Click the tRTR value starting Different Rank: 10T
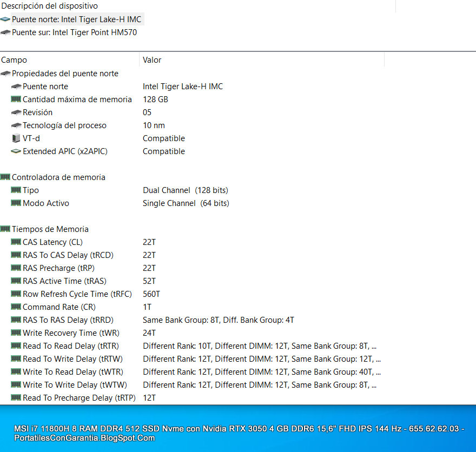 tap(260, 346)
